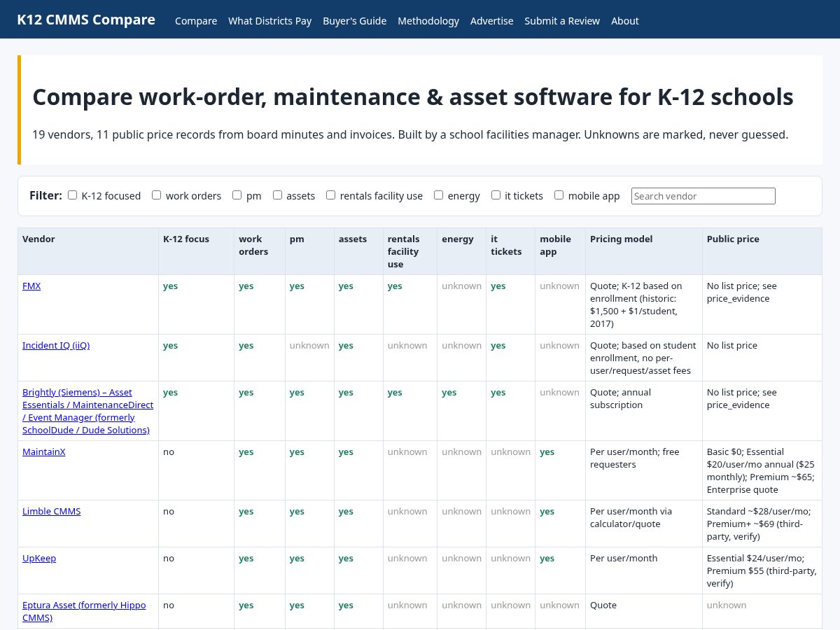Viewport: 840px width, 630px height.
Task: Toggle the it tickets filter checkbox
Action: click(x=496, y=195)
